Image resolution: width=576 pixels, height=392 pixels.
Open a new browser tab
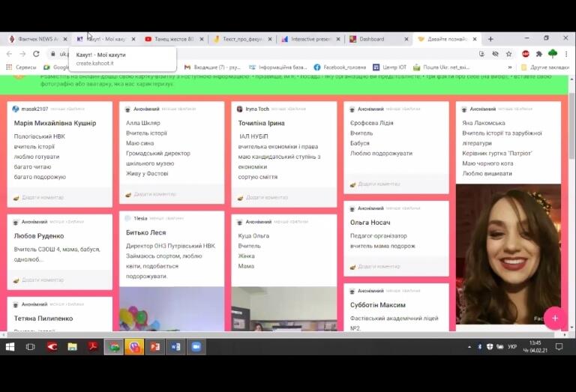click(490, 39)
